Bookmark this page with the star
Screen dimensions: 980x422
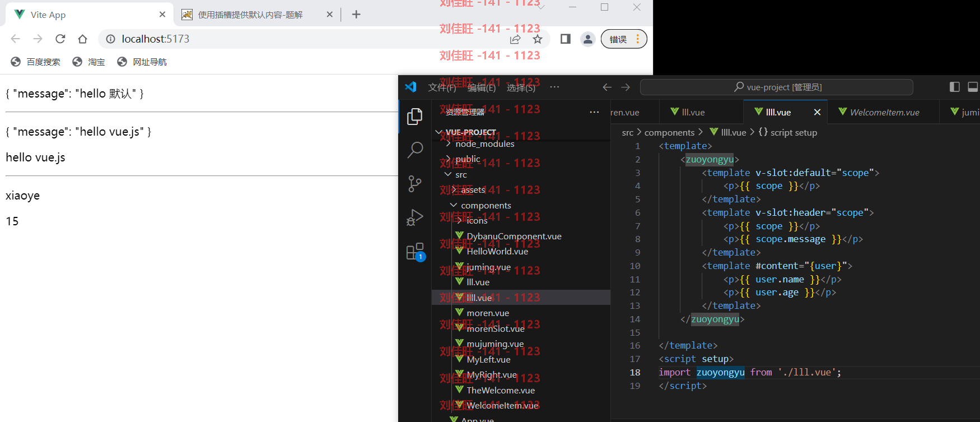pos(538,39)
